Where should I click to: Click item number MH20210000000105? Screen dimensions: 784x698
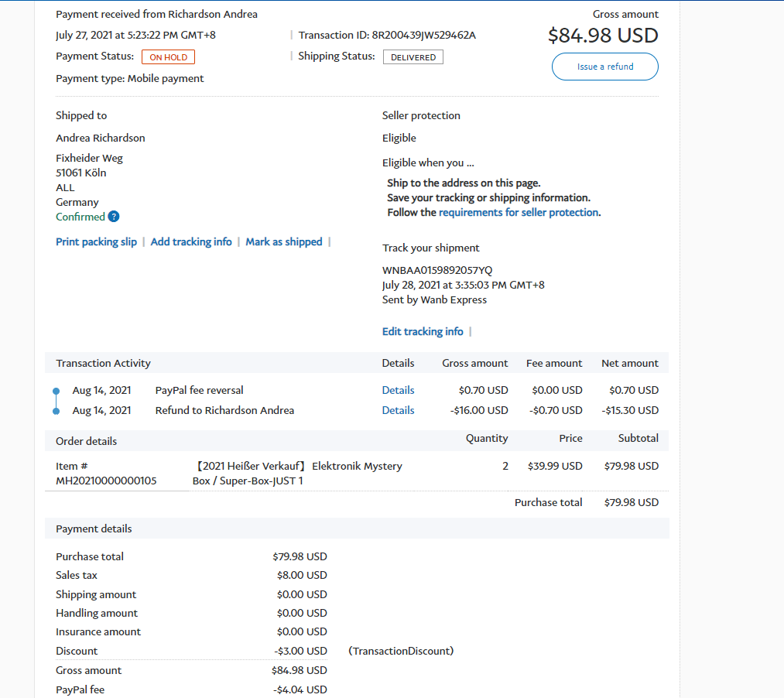[106, 481]
